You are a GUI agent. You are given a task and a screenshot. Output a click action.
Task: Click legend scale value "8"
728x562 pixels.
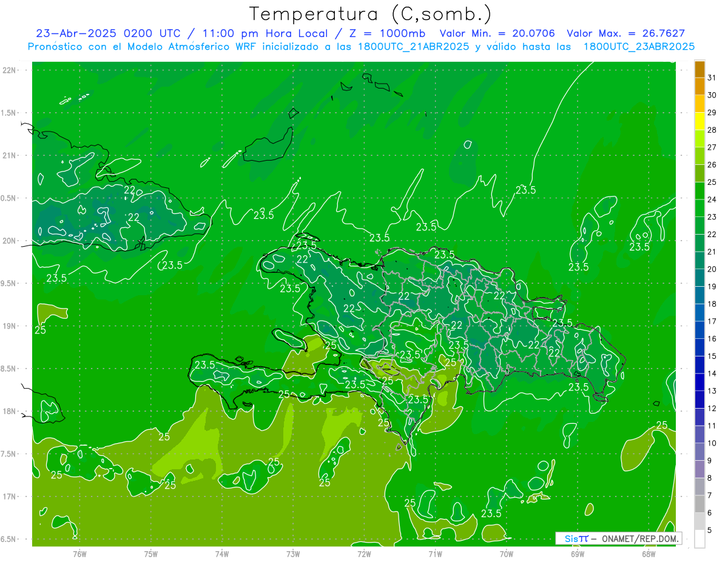tap(710, 478)
